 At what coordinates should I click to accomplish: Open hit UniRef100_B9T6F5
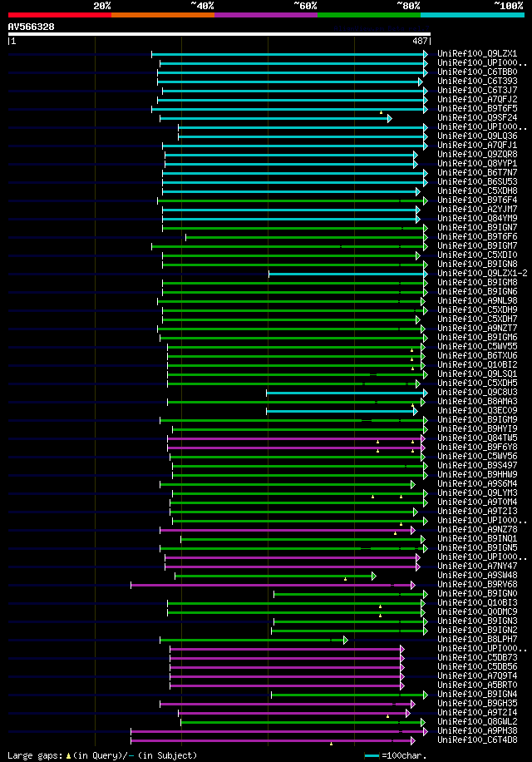[477, 108]
